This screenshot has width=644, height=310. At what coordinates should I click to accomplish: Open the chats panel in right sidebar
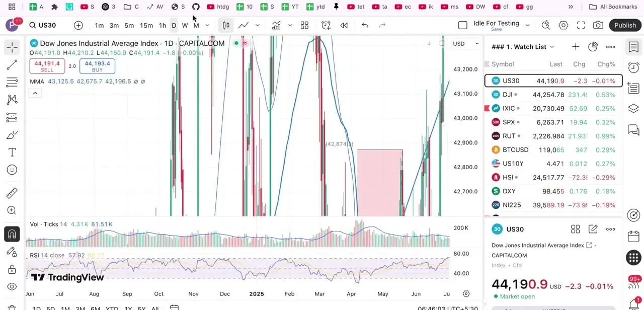(x=633, y=131)
